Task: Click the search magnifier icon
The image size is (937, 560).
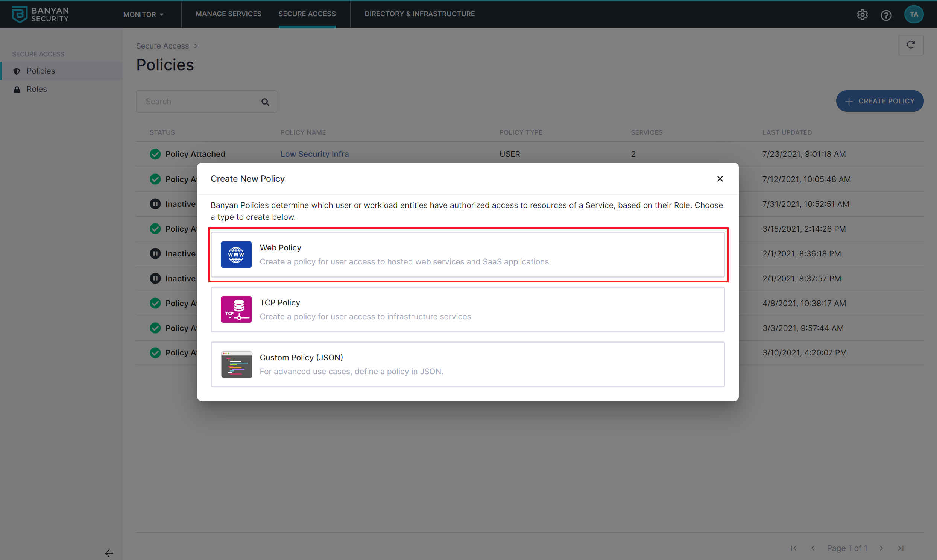Action: point(265,102)
